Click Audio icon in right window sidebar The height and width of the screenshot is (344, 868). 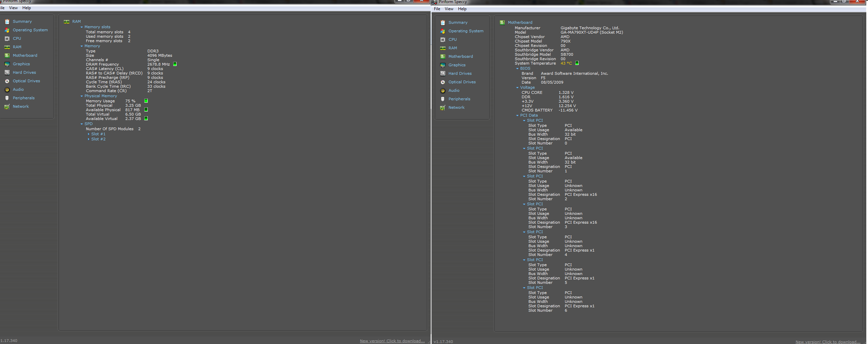[443, 90]
